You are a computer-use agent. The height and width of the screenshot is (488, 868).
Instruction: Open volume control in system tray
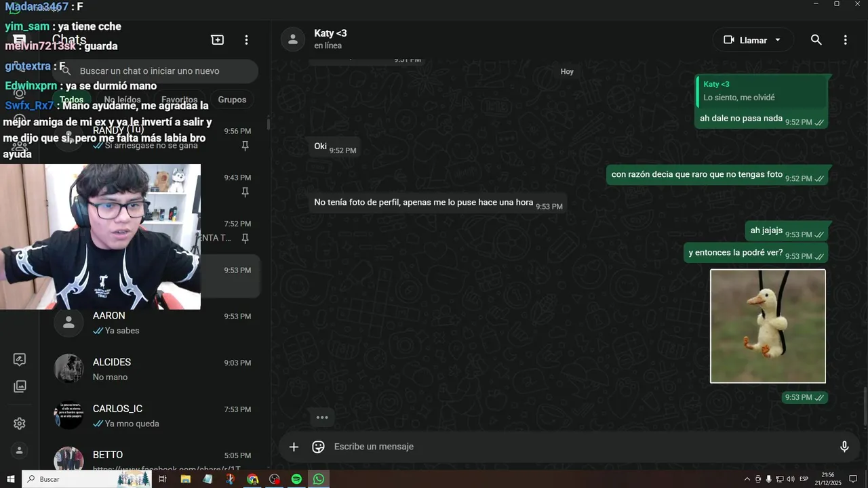[x=790, y=479]
